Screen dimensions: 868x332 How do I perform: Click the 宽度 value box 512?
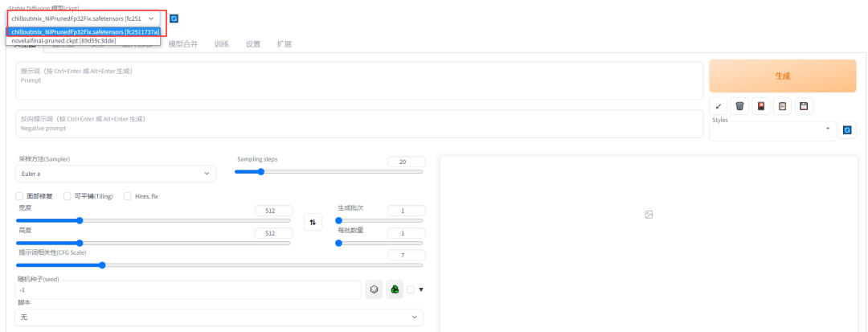click(273, 211)
